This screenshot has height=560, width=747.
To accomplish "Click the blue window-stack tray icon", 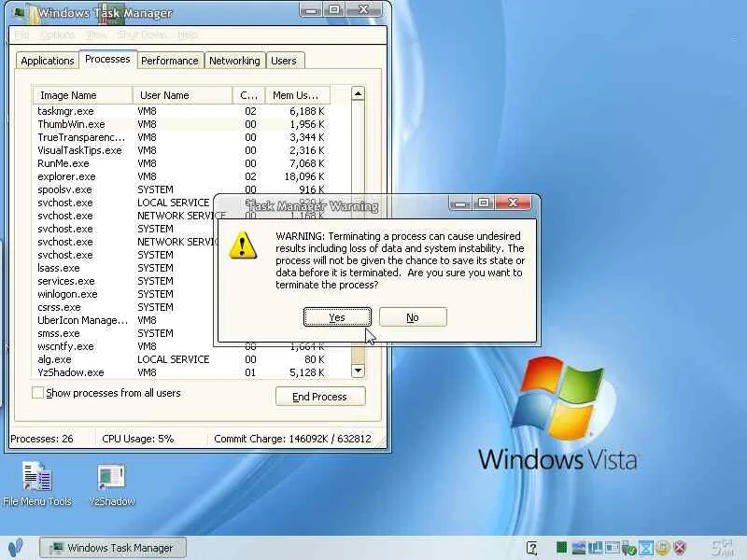I will 595,548.
